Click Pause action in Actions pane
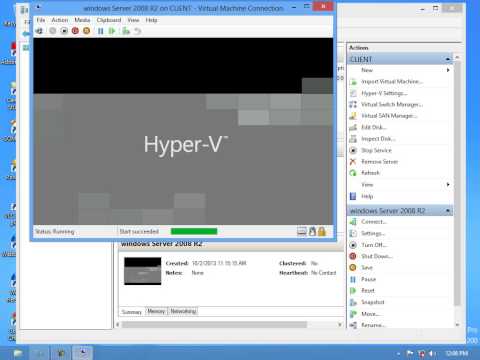This screenshot has height=360, width=480. [369, 279]
